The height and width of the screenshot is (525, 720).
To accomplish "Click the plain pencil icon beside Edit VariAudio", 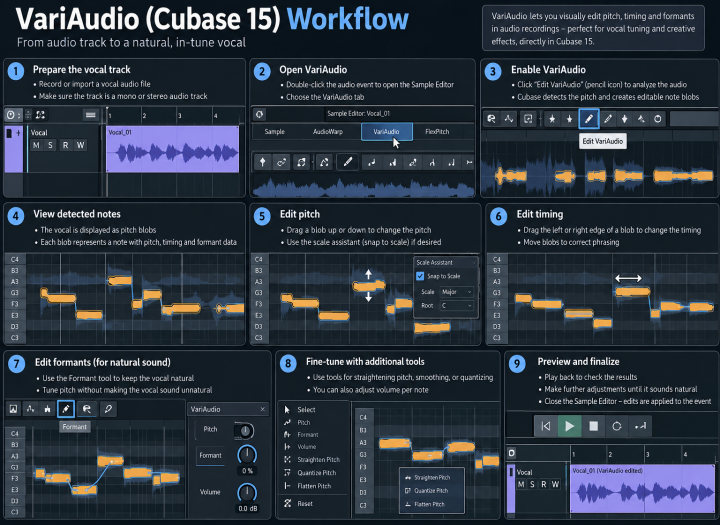I will [608, 119].
